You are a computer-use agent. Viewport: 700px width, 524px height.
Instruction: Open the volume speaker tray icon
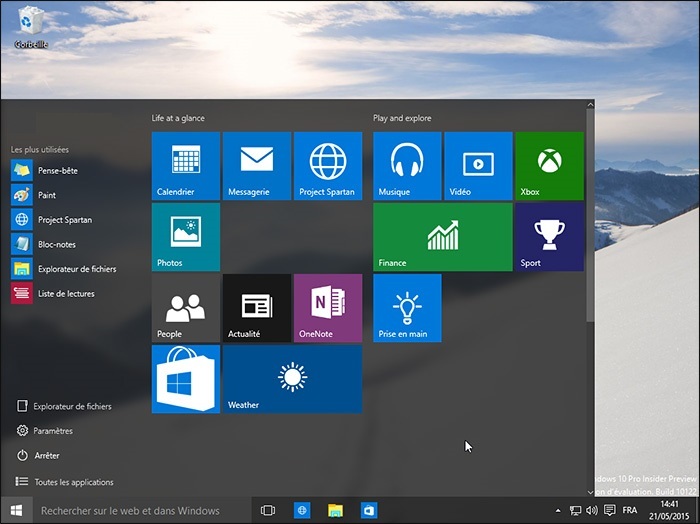click(x=592, y=510)
